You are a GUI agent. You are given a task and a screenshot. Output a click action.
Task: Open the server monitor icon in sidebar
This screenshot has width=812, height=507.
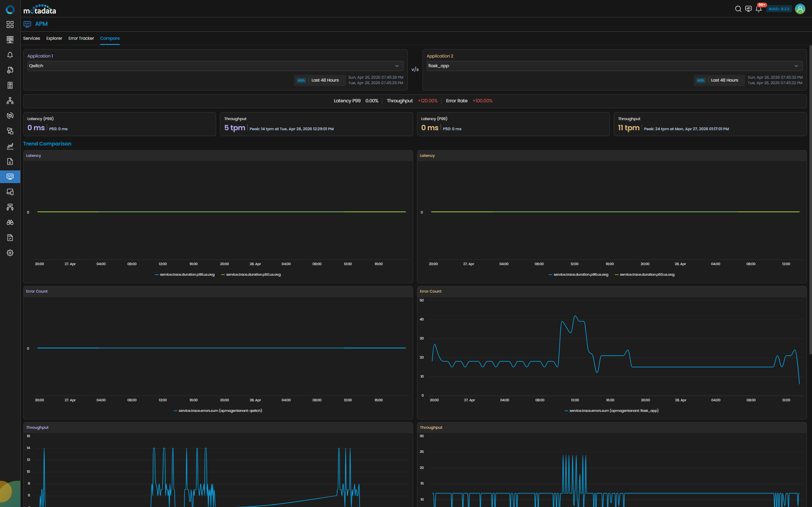tap(10, 40)
